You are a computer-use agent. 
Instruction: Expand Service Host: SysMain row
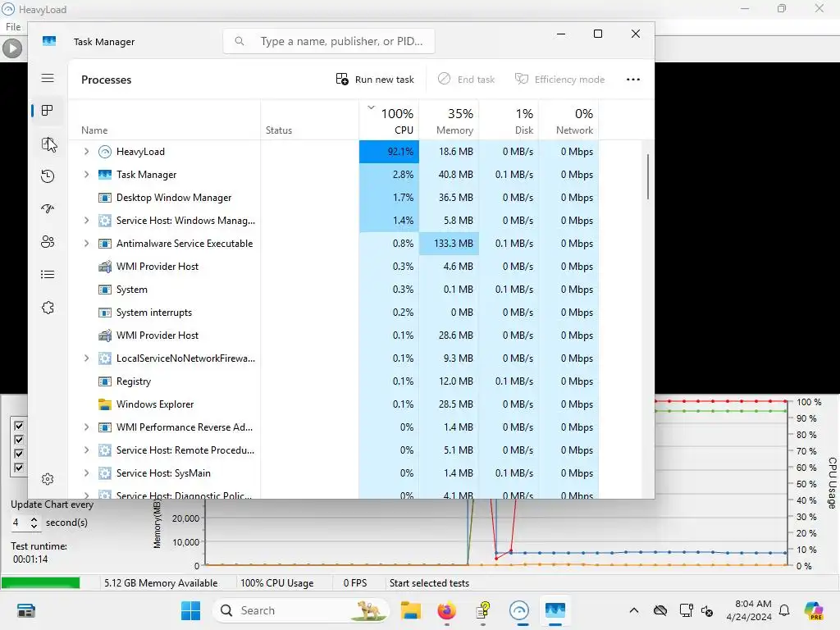pos(86,473)
